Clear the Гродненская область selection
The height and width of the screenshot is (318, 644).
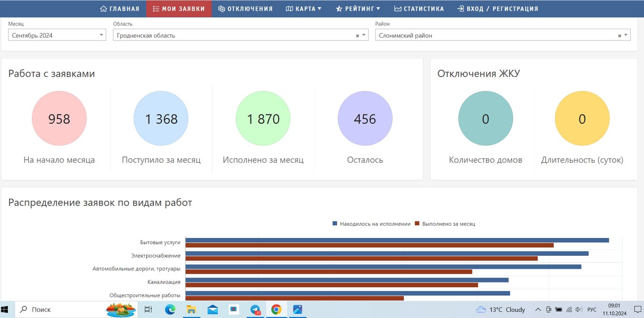(x=357, y=36)
